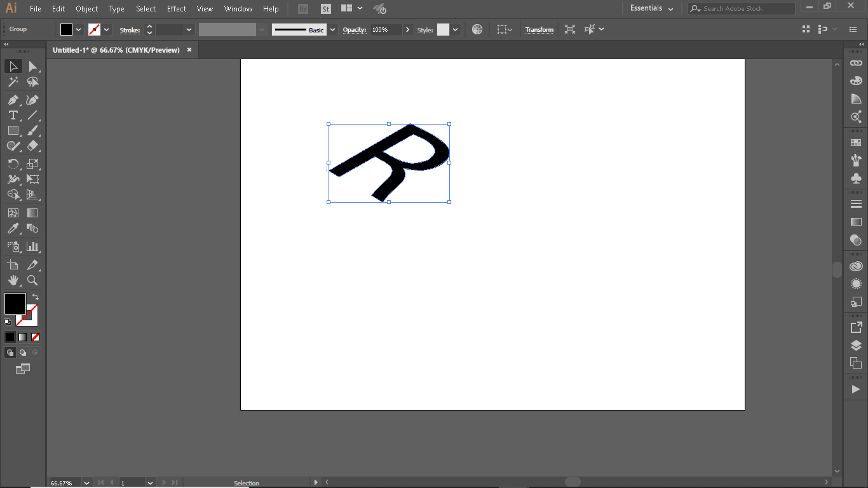Select the Gradient tool in toolbar
868x488 pixels.
point(32,213)
